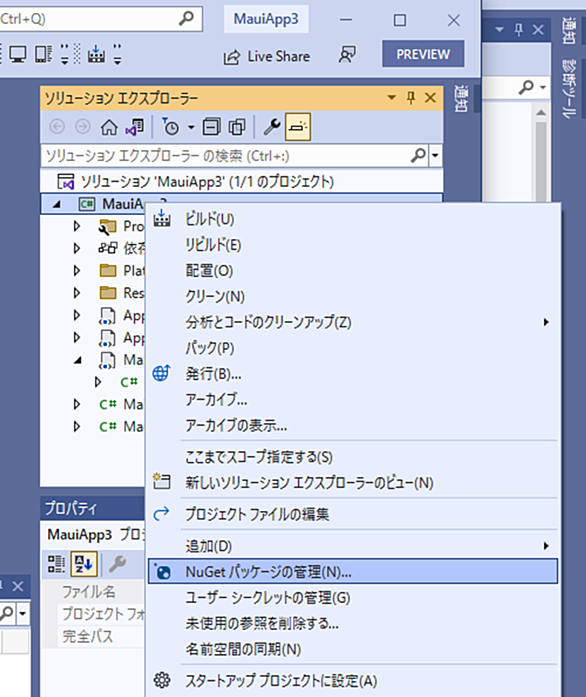Image resolution: width=586 pixels, height=697 pixels.
Task: Click ここまでスコープ指定する(S)
Action: point(352,457)
